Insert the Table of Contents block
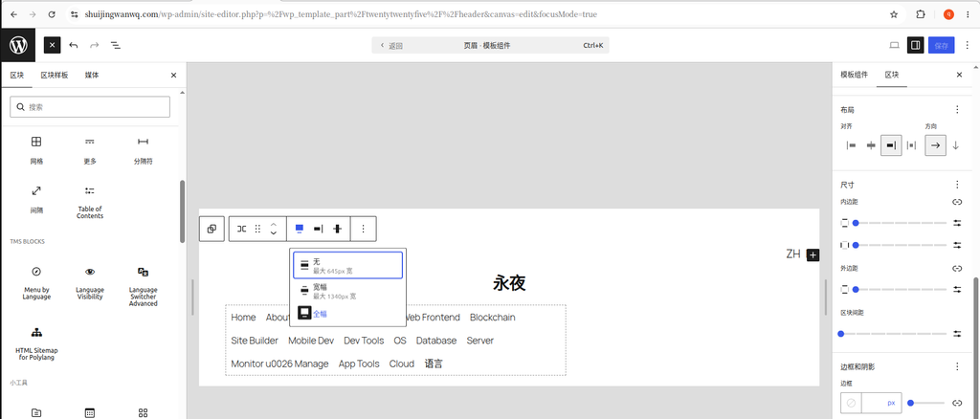 (x=90, y=201)
